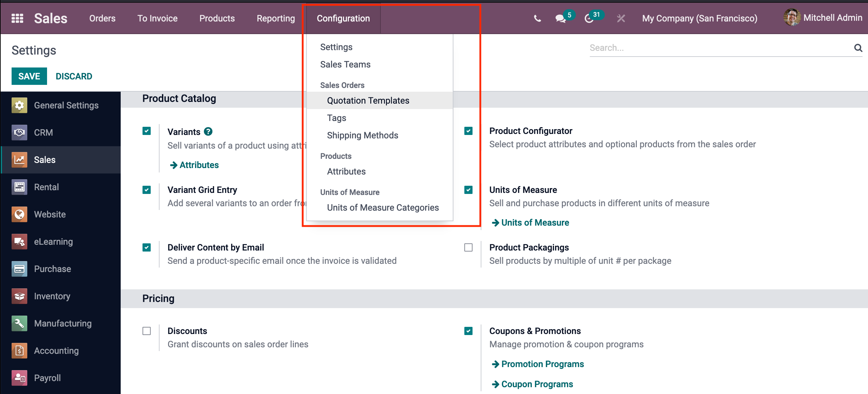
Task: Click the Variants help question mark icon
Action: (208, 132)
